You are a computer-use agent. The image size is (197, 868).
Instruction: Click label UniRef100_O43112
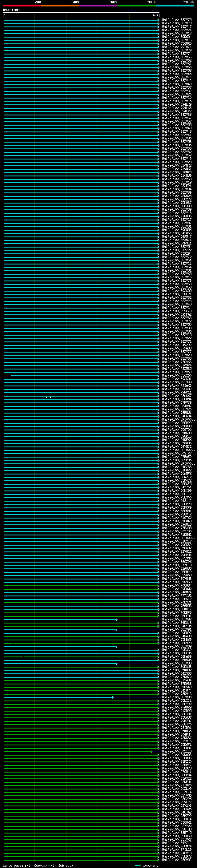pos(177,501)
